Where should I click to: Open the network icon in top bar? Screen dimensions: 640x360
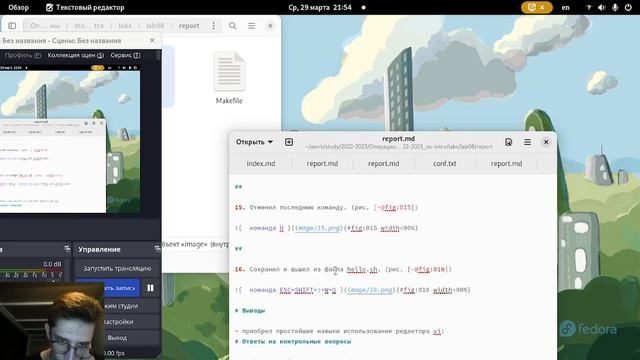click(589, 7)
